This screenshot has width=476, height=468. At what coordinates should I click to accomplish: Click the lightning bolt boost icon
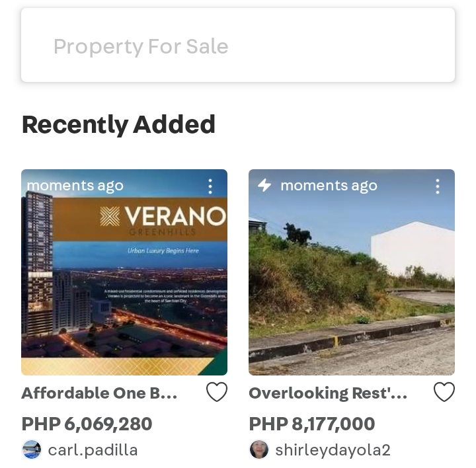264,185
